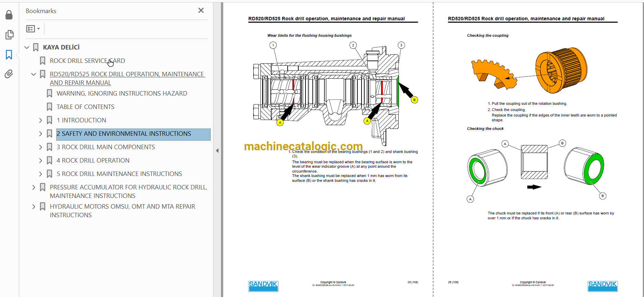Click the orange coupling illustration
Screen dimensions: 644x297
pyautogui.click(x=529, y=71)
